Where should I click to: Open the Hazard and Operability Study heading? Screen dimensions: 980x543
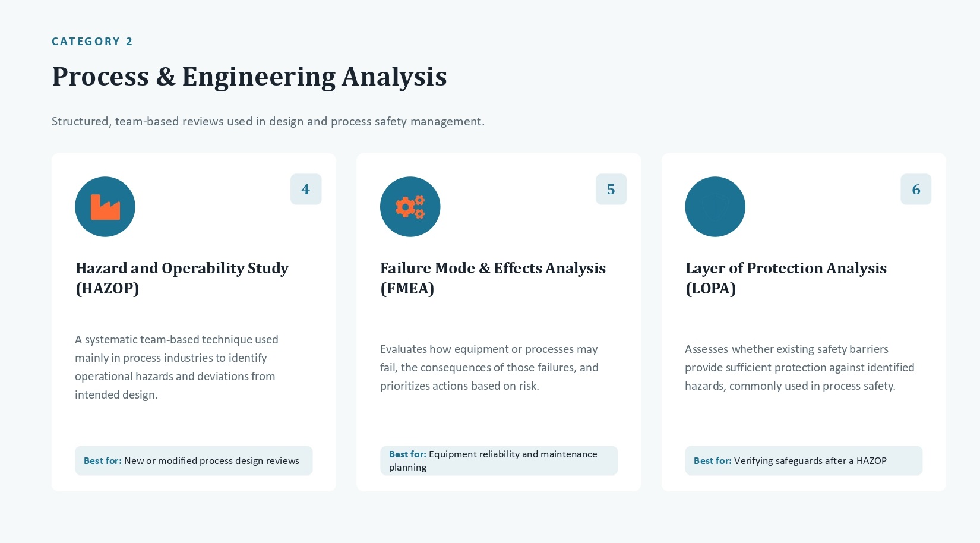click(x=182, y=278)
